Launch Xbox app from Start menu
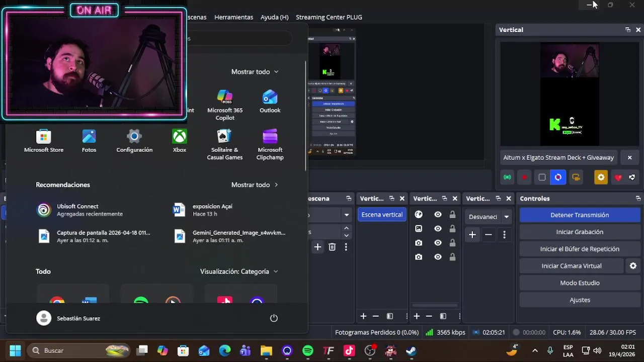644x362 pixels. (x=180, y=141)
